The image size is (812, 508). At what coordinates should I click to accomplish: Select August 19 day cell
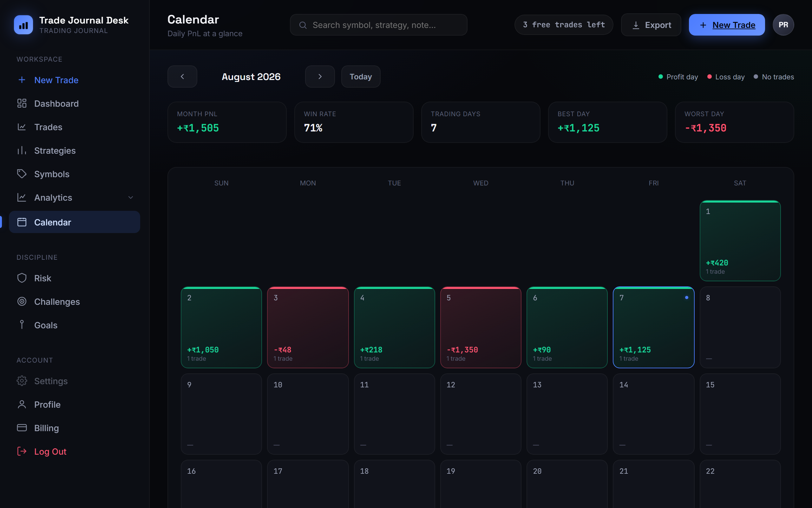pos(481,484)
